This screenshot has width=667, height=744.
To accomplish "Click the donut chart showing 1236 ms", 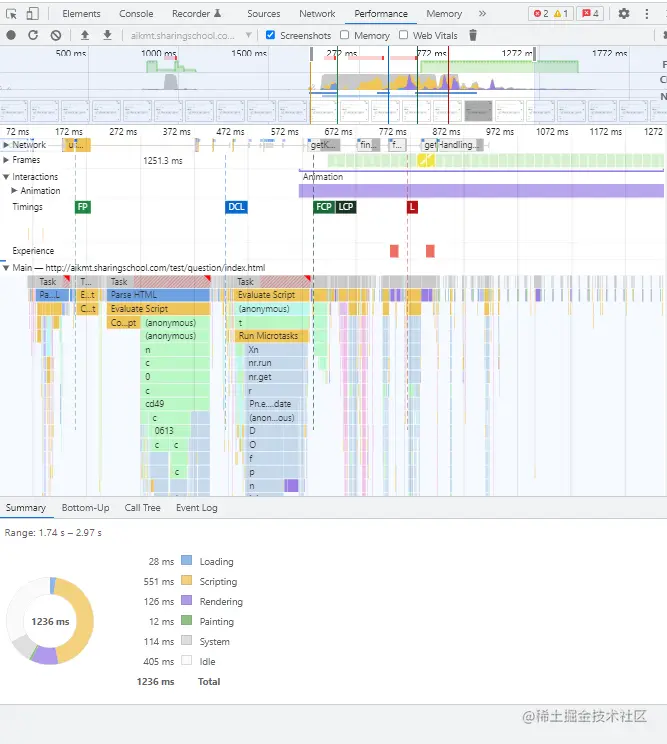I will (x=50, y=621).
